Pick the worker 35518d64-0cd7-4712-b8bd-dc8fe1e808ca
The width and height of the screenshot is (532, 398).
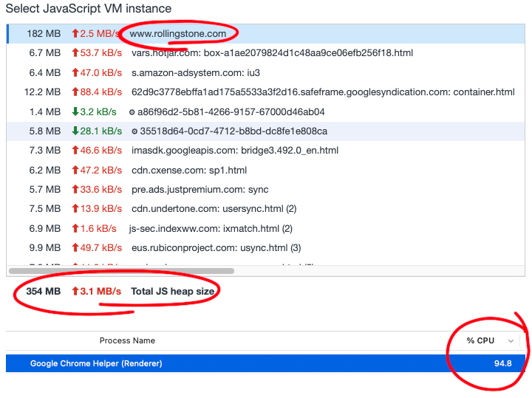[x=266, y=131]
